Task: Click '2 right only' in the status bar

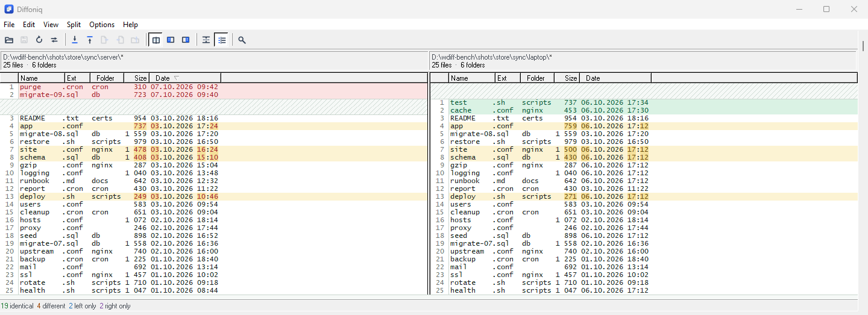Action: pos(115,306)
